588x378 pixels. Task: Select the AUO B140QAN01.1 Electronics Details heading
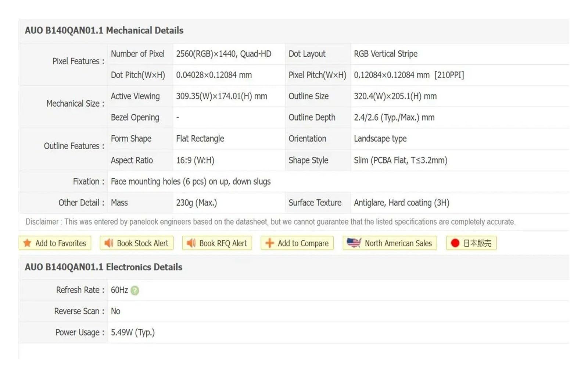pos(104,267)
